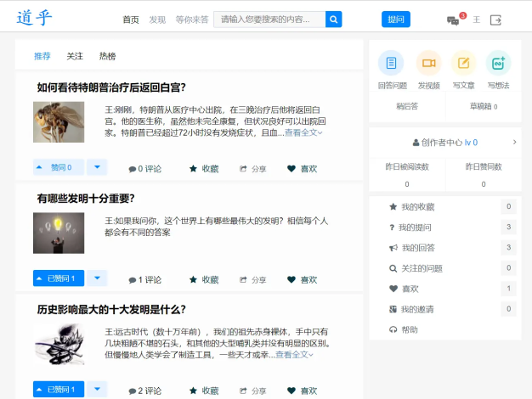The image size is (532, 399).
Task: Click 喜欢 heart on 十大发明 post
Action: (x=302, y=391)
